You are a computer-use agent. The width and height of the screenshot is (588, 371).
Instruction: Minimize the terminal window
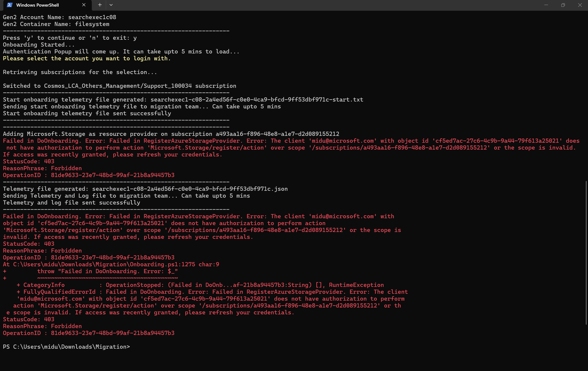(546, 5)
